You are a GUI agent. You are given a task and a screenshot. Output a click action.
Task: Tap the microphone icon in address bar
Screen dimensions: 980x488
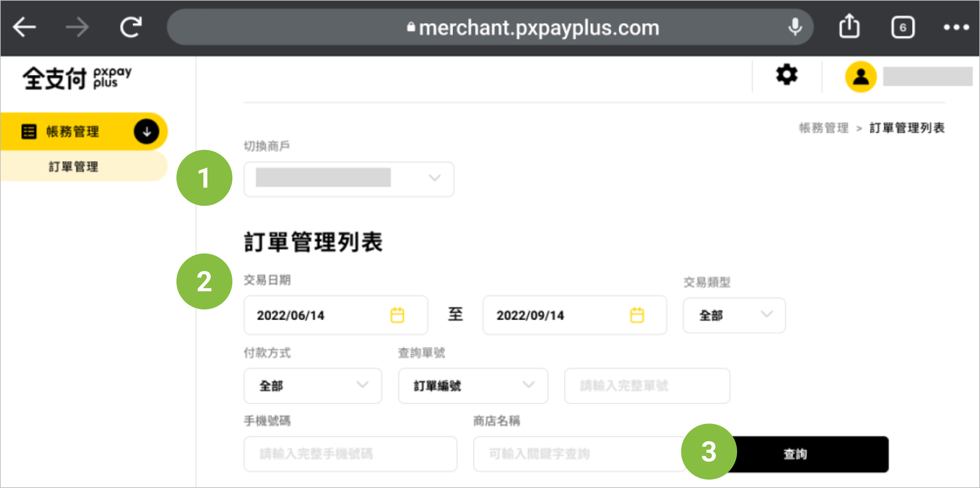pos(795,27)
